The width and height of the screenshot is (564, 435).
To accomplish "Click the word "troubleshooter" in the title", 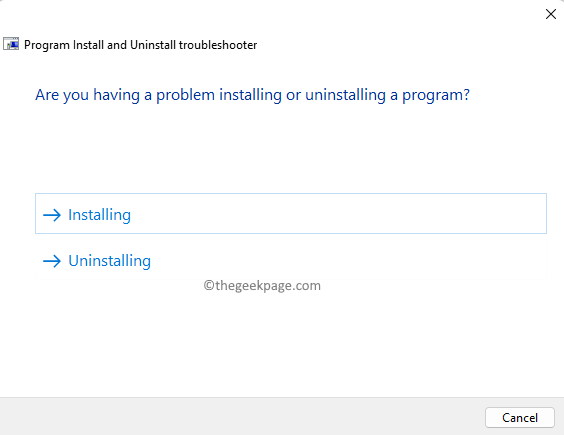I will [218, 45].
